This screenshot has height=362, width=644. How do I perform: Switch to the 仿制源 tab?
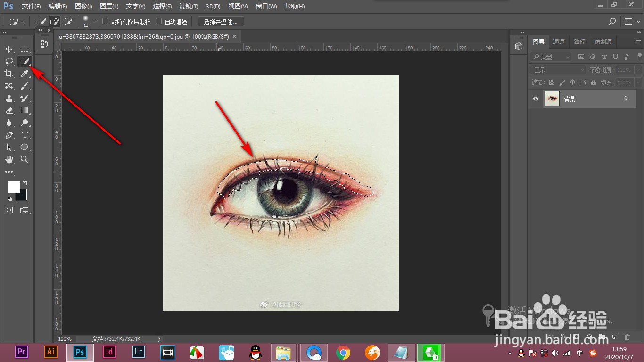(x=603, y=41)
